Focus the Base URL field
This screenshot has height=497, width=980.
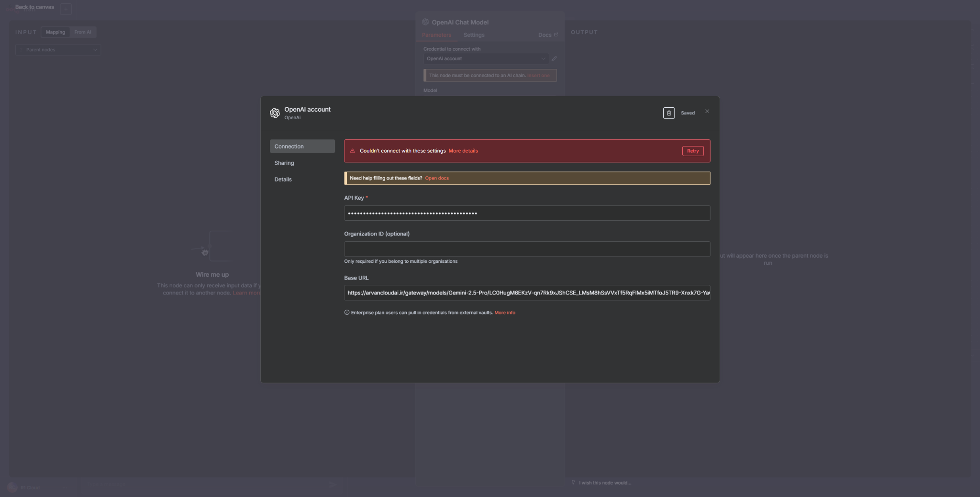pyautogui.click(x=527, y=293)
